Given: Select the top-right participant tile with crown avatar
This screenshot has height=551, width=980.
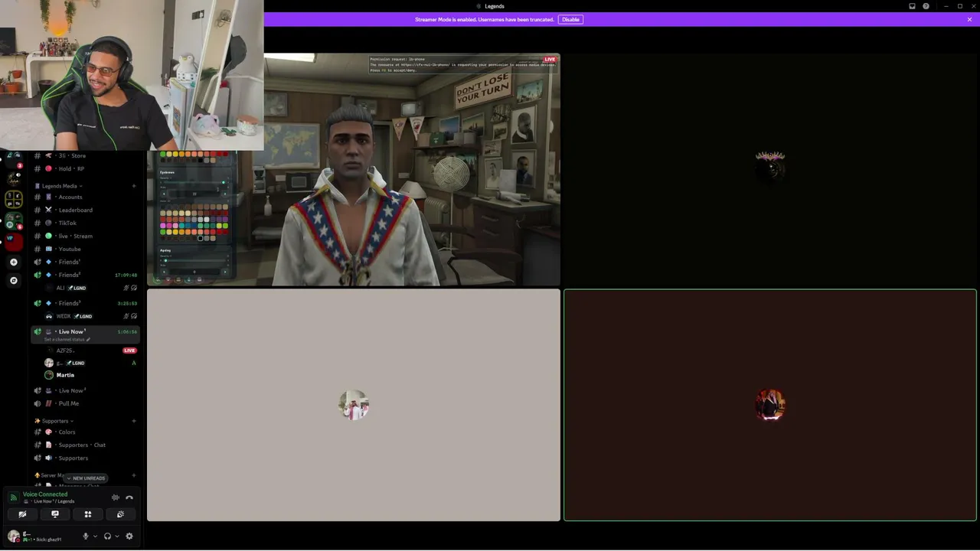Looking at the screenshot, I should click(x=770, y=169).
